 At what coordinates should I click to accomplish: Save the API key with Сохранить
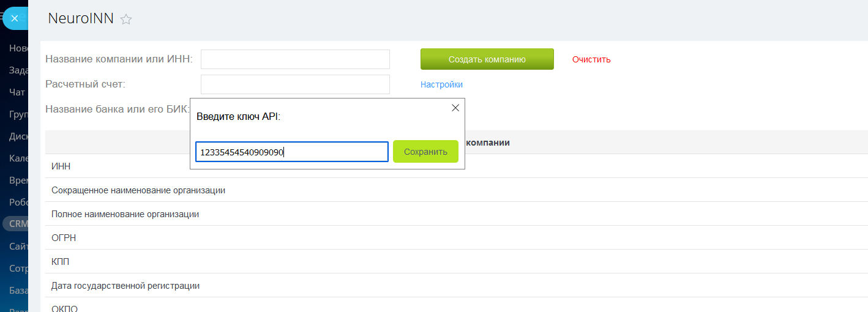[425, 152]
